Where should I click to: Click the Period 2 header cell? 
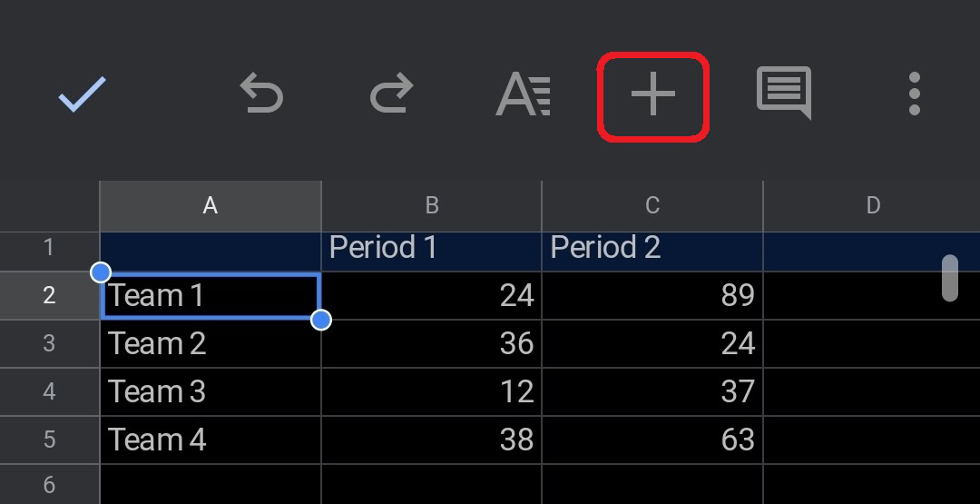tap(652, 248)
